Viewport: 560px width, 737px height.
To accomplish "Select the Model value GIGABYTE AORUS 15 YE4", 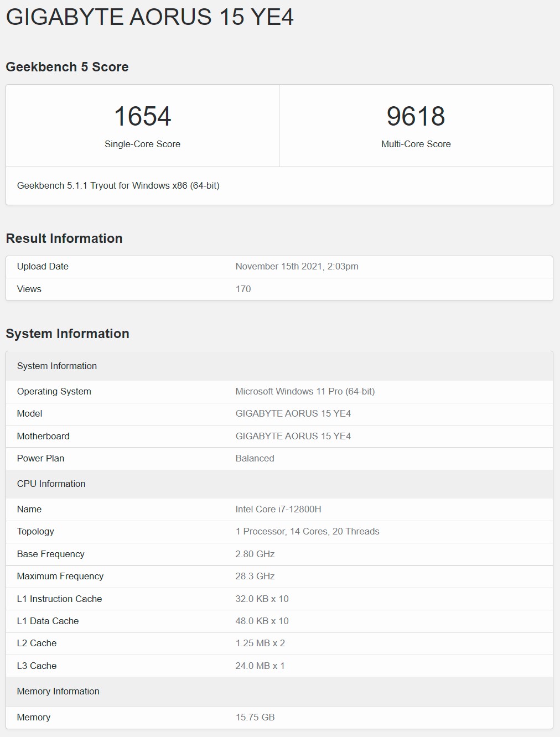I will pos(293,413).
